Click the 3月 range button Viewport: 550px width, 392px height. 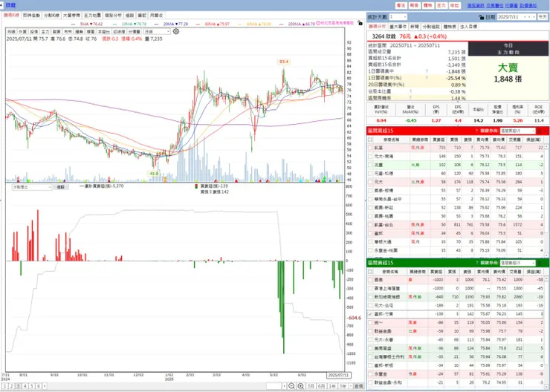(x=311, y=386)
